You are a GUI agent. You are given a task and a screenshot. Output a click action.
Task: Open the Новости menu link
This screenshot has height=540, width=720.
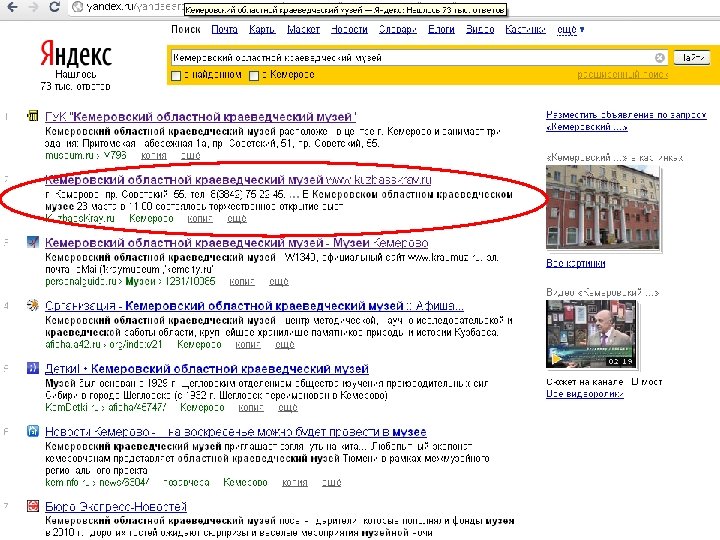pos(349,29)
